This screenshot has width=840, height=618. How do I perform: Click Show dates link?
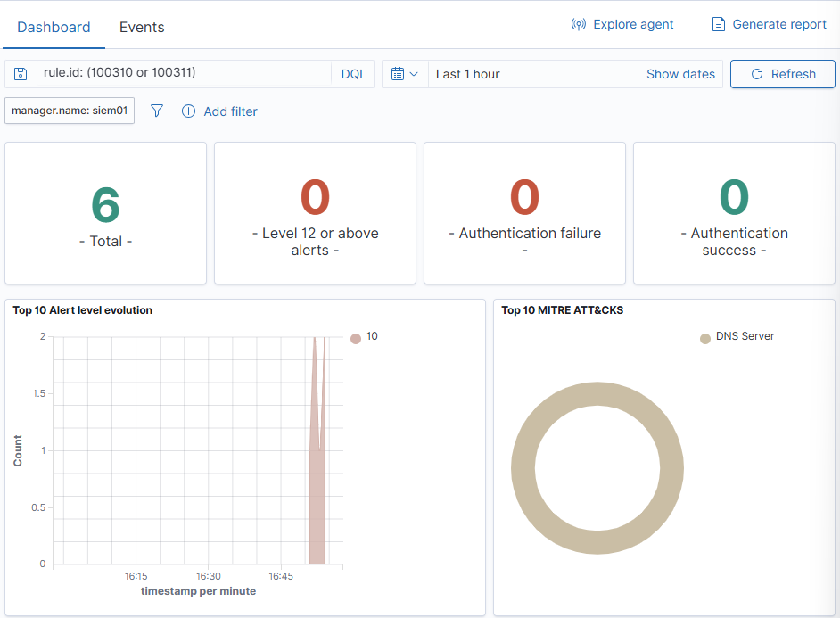click(680, 74)
